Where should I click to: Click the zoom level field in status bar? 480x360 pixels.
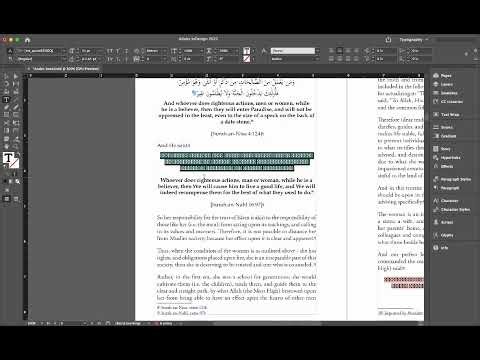point(32,323)
